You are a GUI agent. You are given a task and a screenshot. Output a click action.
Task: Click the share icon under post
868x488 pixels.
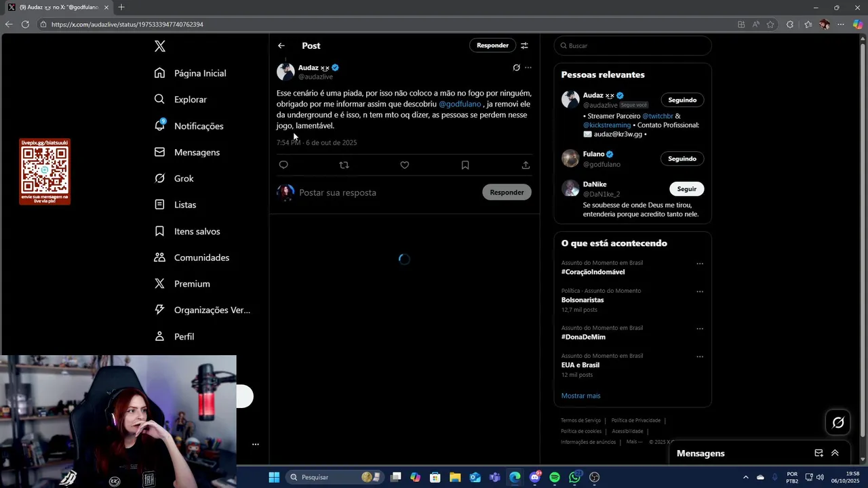pyautogui.click(x=526, y=165)
